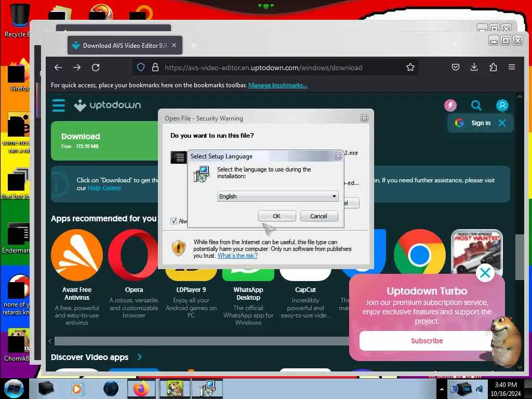Click the green Download button
This screenshot has height=399, width=532.
(x=104, y=141)
